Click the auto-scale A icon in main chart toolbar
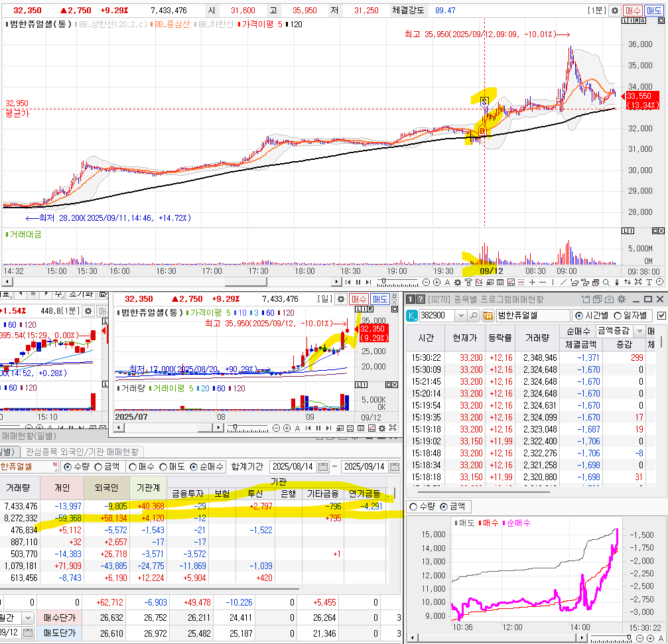The width and height of the screenshot is (668, 644). [447, 282]
